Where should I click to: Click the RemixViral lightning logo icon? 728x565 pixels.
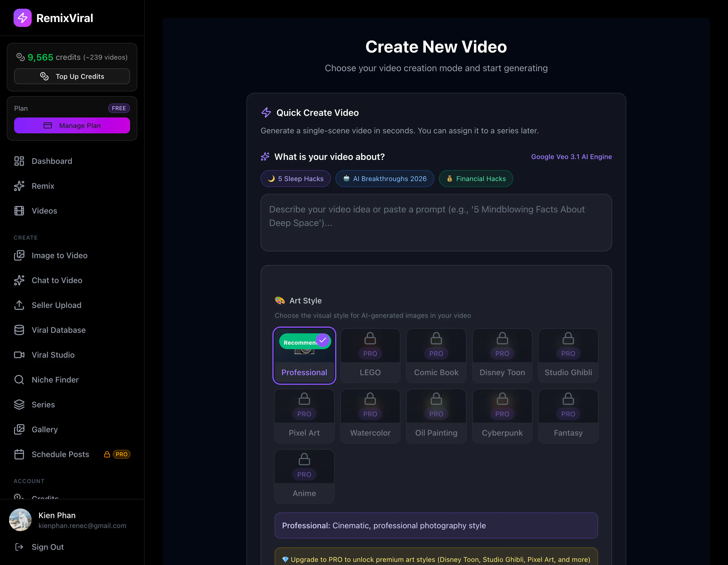(22, 18)
